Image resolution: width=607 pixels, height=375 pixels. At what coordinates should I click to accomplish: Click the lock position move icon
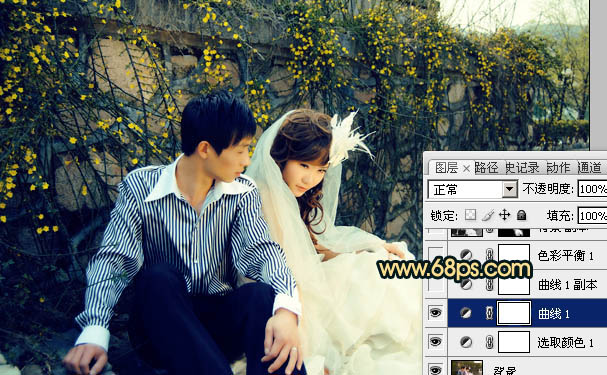point(504,215)
